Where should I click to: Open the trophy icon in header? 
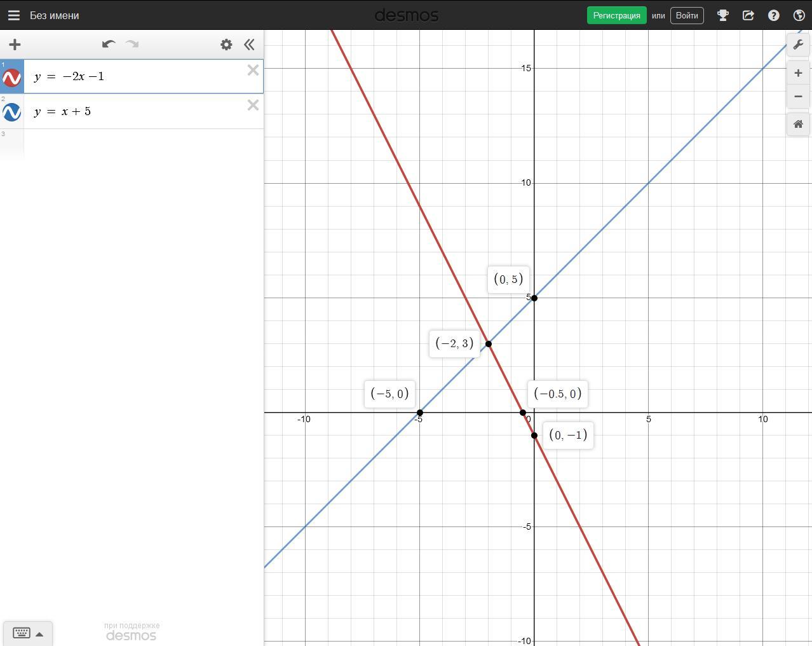tap(723, 15)
